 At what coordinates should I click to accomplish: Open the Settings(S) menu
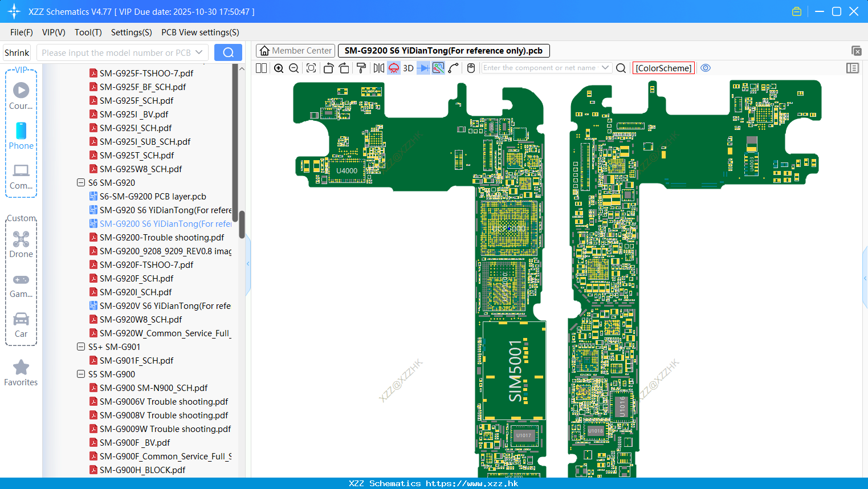(132, 32)
